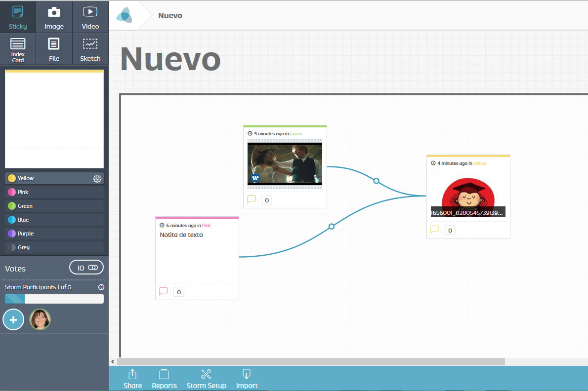Select the Image camera tool
Image resolution: width=588 pixels, height=391 pixels.
point(54,17)
